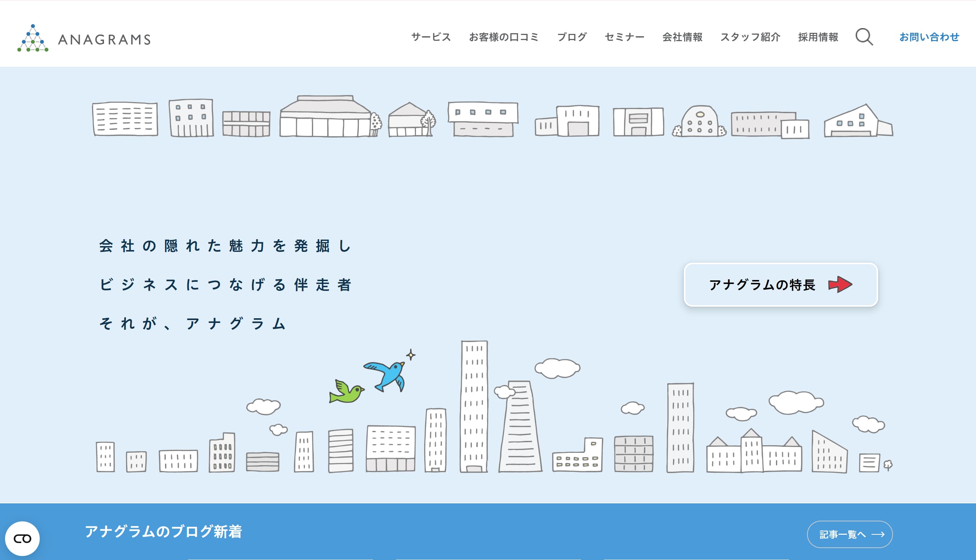The image size is (976, 560).
Task: Open the お客様の口コミ menu item
Action: pos(503,37)
